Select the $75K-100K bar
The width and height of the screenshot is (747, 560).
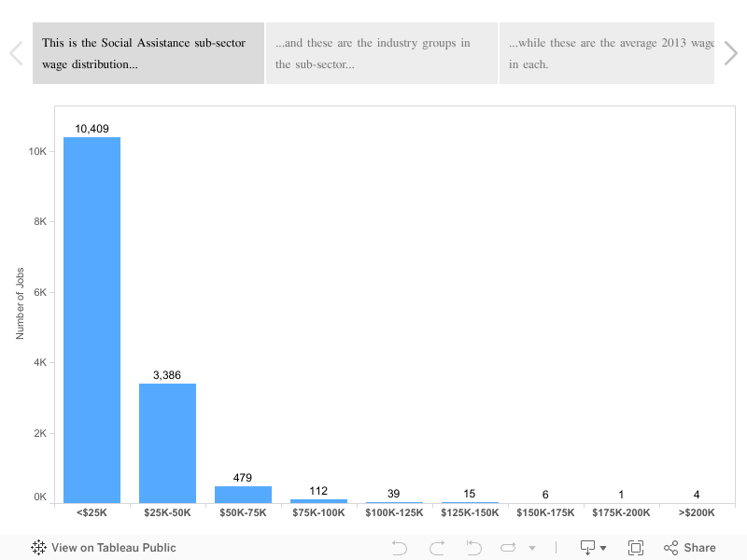(x=318, y=501)
